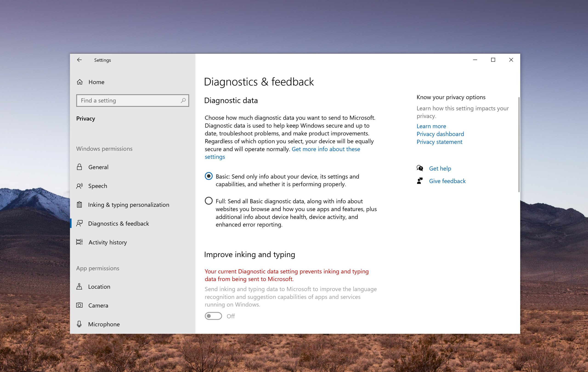588x372 pixels.
Task: Select the Full diagnostic data option
Action: pos(209,201)
